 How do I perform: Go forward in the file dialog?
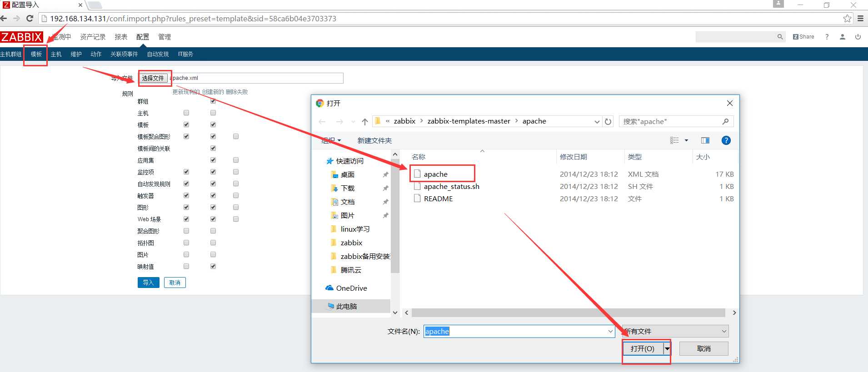point(339,121)
